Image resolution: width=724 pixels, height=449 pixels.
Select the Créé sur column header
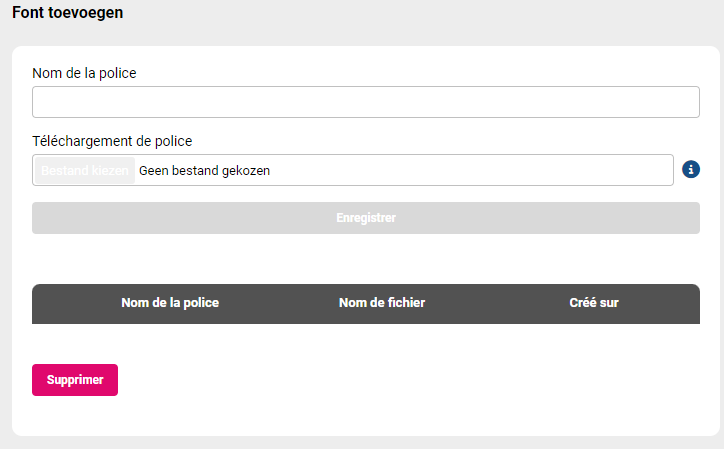point(594,303)
